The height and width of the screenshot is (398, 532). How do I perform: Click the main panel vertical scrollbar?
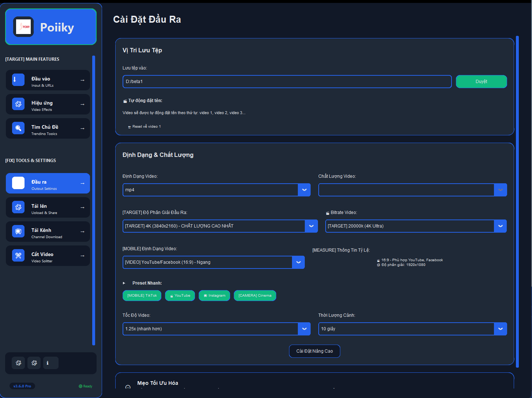pyautogui.click(x=517, y=201)
